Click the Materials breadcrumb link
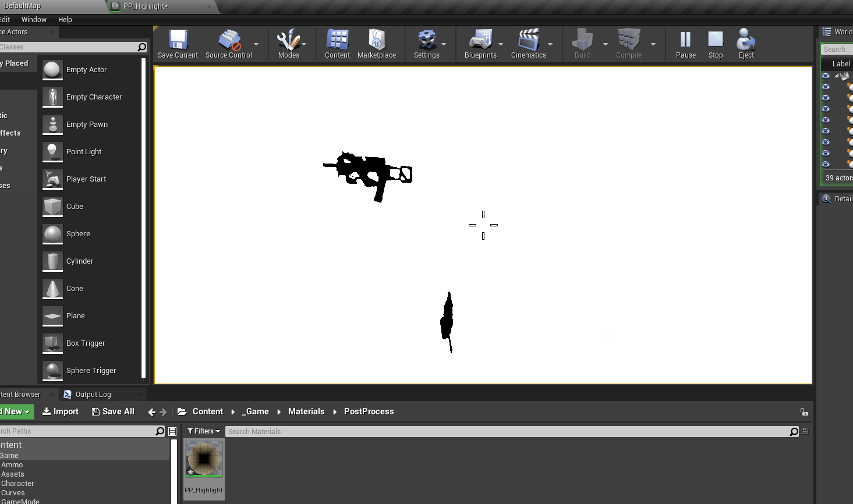Viewport: 853px width, 504px height. click(x=306, y=411)
